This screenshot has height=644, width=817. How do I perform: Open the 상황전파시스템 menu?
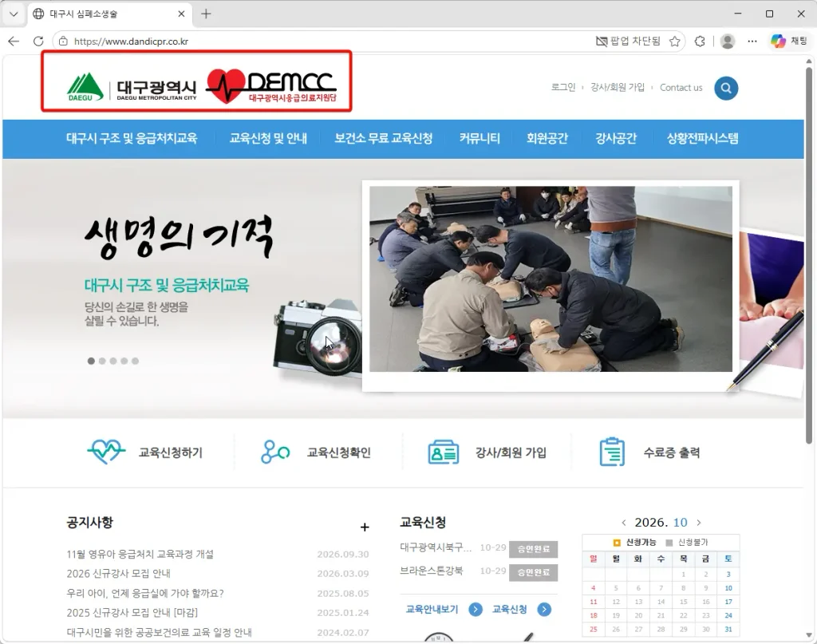click(702, 139)
